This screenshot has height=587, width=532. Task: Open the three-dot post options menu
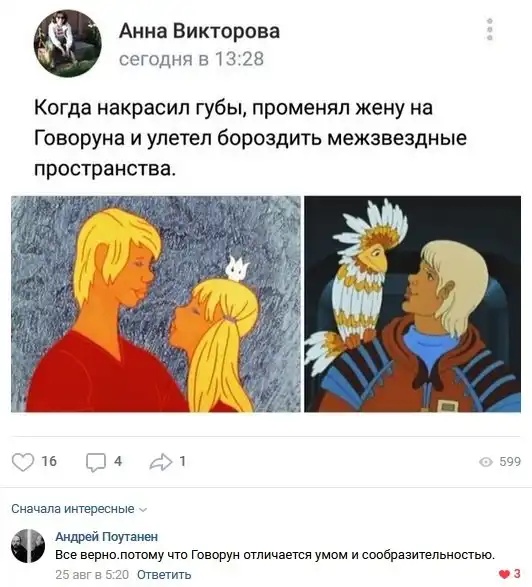tap(490, 29)
